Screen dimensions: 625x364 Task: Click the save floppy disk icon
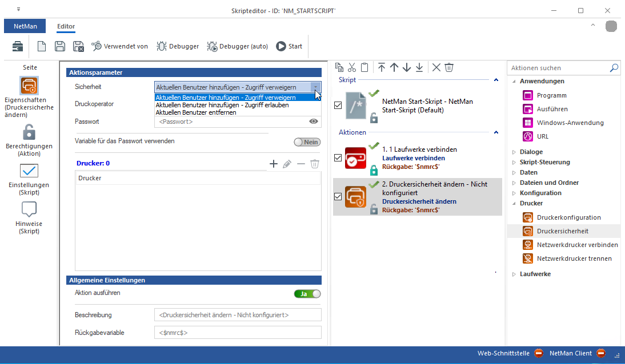coord(59,46)
